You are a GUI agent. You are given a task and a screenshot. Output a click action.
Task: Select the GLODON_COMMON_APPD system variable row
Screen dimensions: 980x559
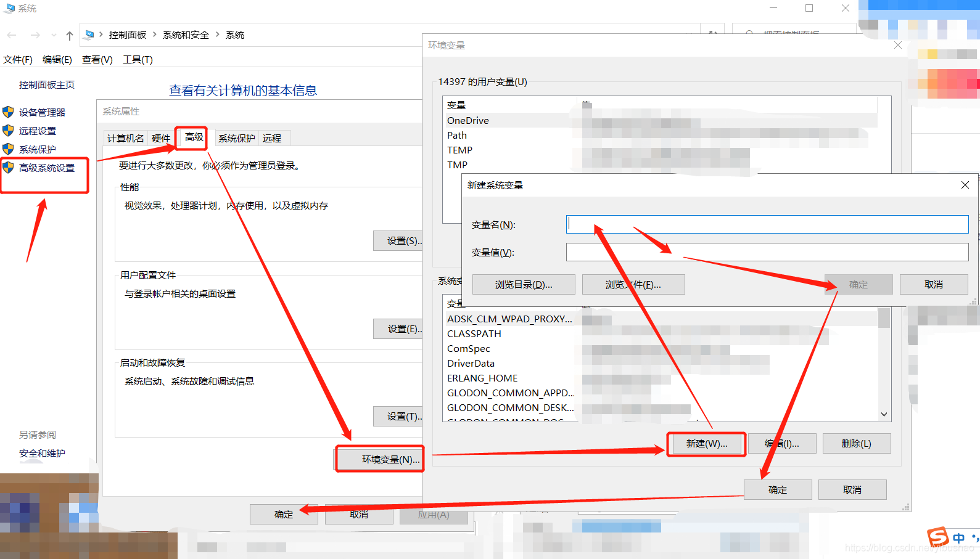click(661, 393)
